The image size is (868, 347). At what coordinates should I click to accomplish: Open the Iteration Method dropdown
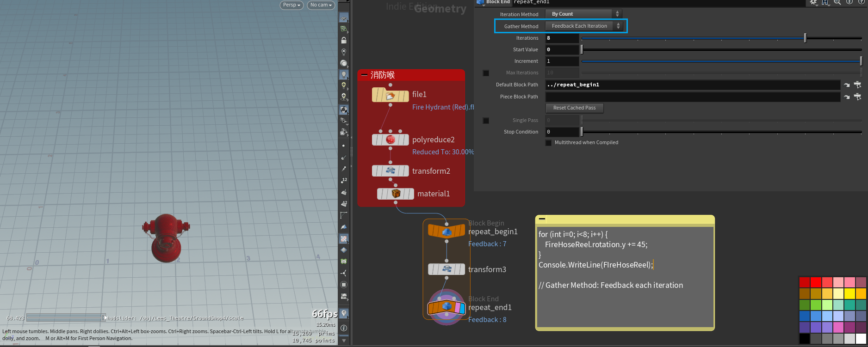coord(583,14)
